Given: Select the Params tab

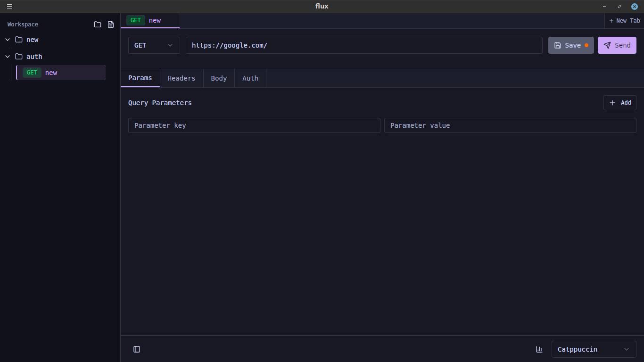Looking at the screenshot, I should tap(140, 78).
